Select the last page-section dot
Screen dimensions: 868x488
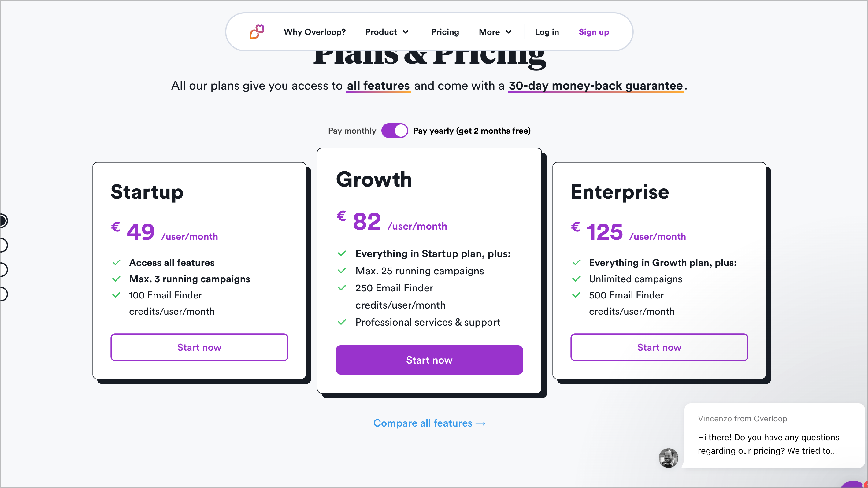pos(3,294)
